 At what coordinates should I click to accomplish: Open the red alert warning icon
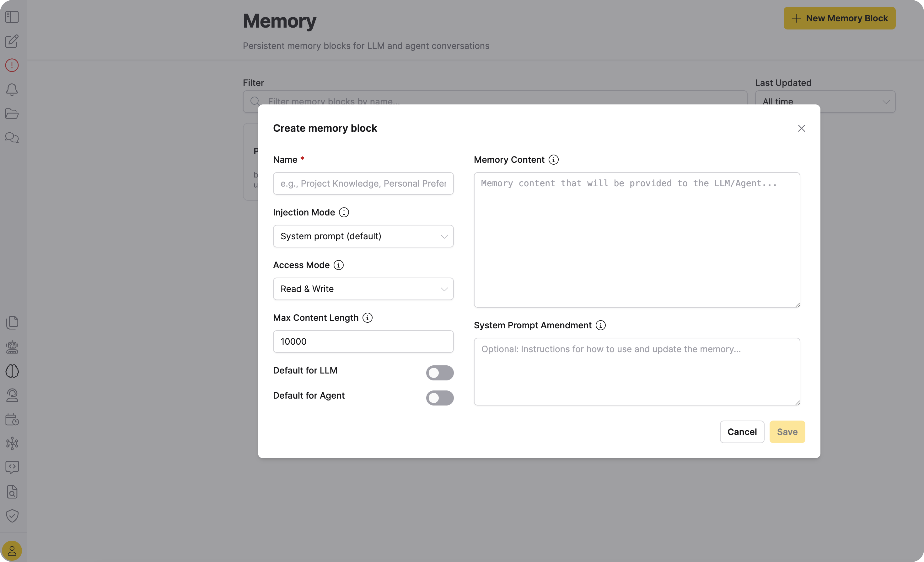(12, 65)
